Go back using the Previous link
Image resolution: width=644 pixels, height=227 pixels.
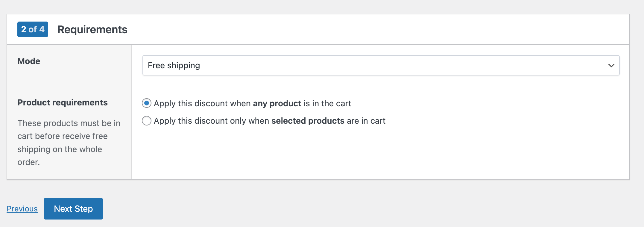pyautogui.click(x=22, y=209)
